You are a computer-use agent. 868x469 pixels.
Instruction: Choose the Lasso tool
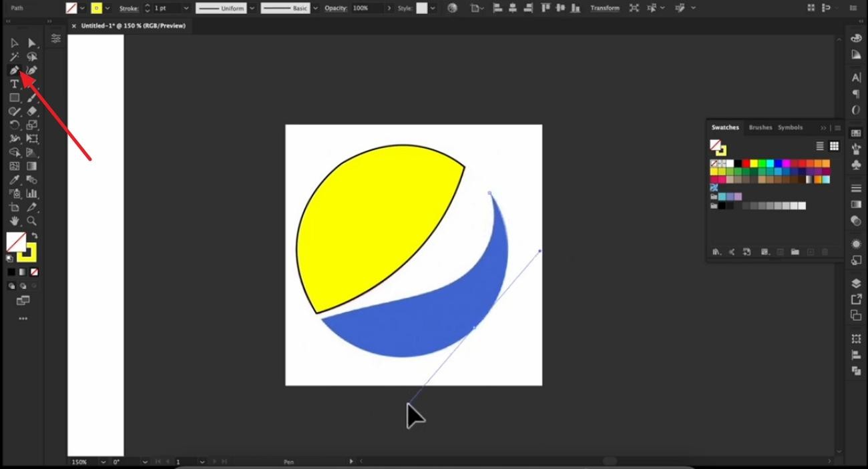pos(31,57)
